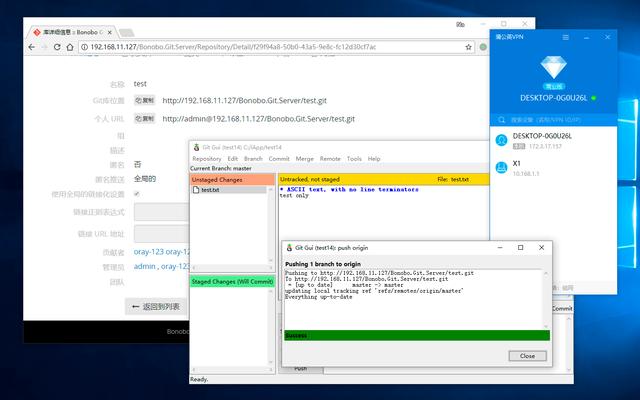Click Staged Changes (Will Commit) header
The height and width of the screenshot is (400, 640).
tap(232, 282)
